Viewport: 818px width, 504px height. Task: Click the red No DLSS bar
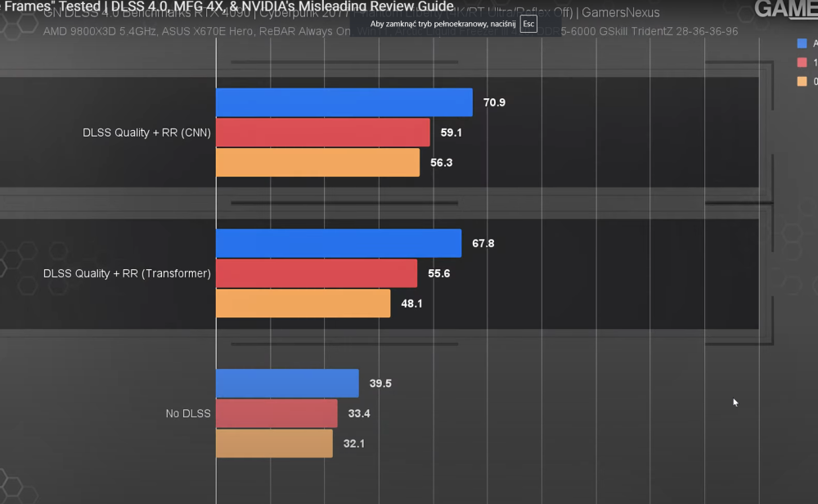pos(276,414)
